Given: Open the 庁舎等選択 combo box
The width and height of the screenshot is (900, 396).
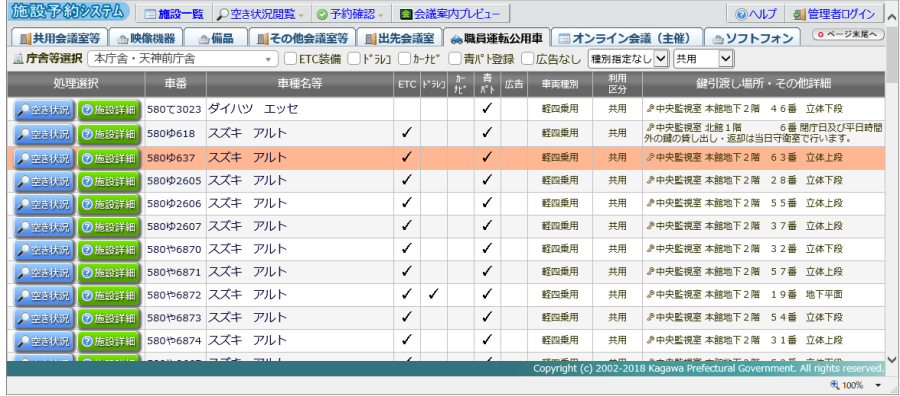Looking at the screenshot, I should point(183,59).
